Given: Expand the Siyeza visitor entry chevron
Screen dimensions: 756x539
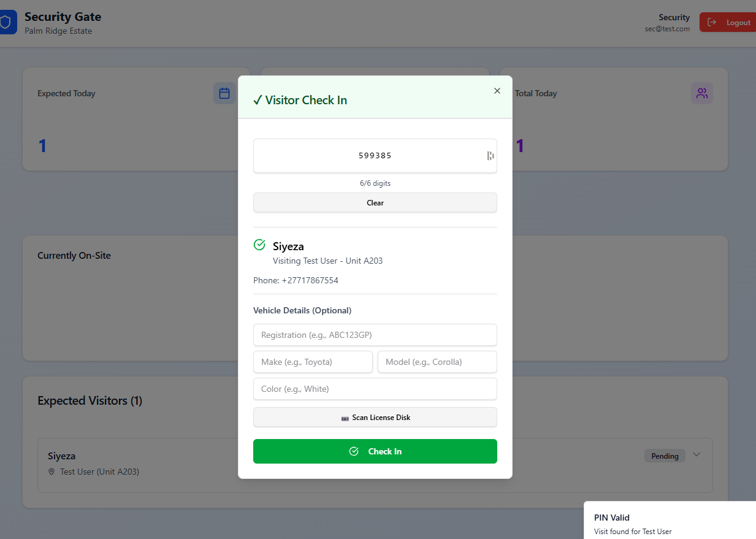Looking at the screenshot, I should click(x=697, y=455).
